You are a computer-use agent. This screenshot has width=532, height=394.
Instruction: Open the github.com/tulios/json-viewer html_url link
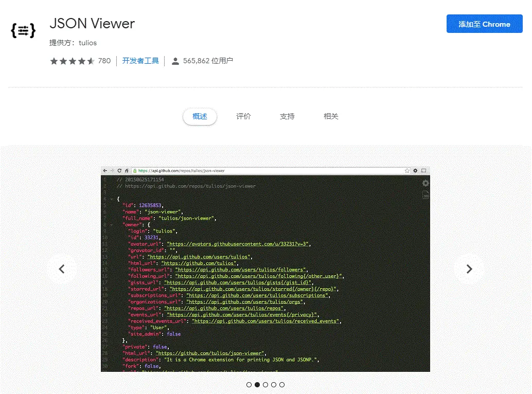click(x=209, y=353)
